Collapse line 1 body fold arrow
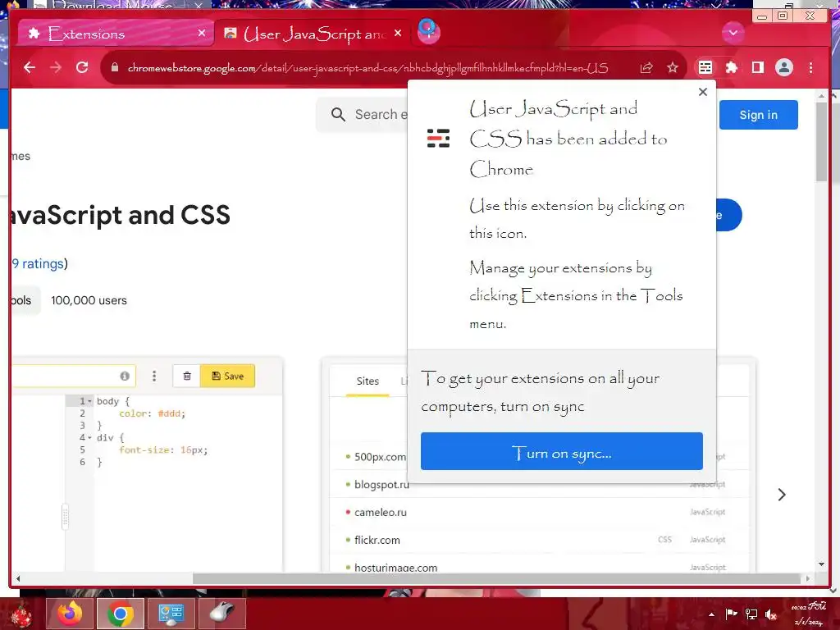Image resolution: width=840 pixels, height=630 pixels. 90,401
